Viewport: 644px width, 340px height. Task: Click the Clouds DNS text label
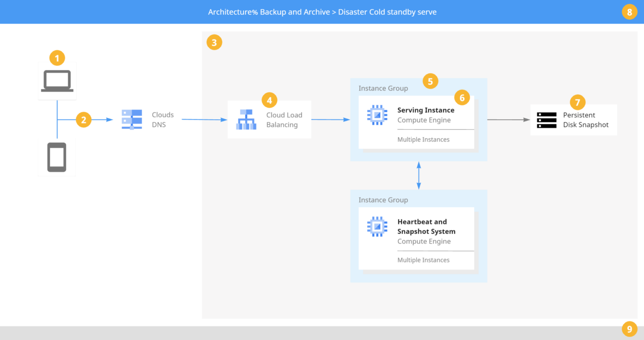163,119
